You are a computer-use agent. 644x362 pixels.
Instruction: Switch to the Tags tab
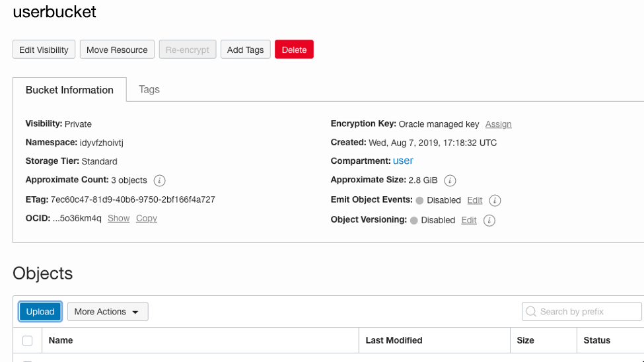click(149, 89)
